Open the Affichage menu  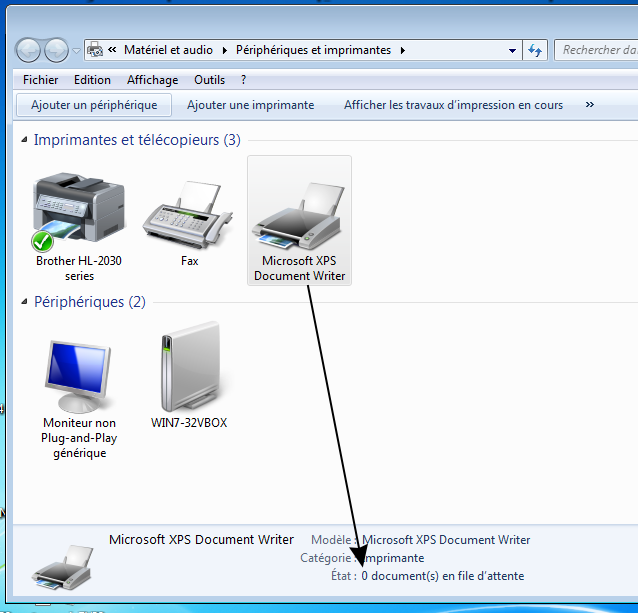pyautogui.click(x=152, y=80)
